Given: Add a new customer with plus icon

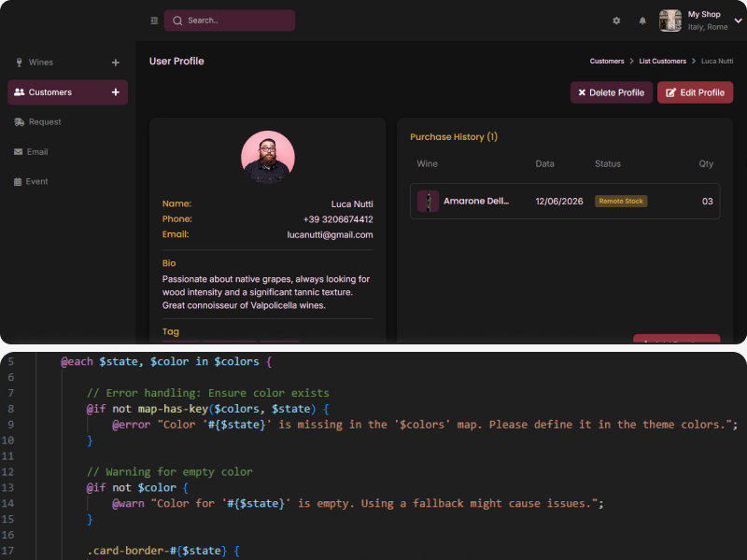Looking at the screenshot, I should (x=115, y=91).
